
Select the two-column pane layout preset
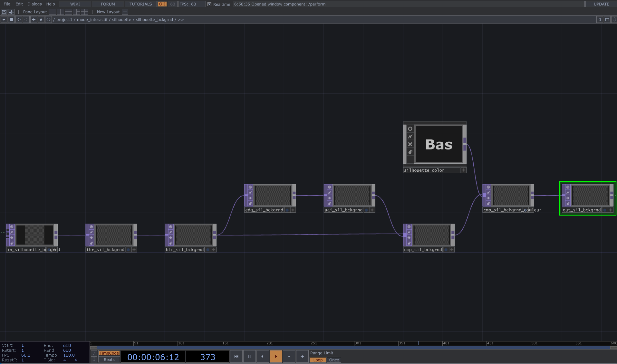(x=61, y=12)
